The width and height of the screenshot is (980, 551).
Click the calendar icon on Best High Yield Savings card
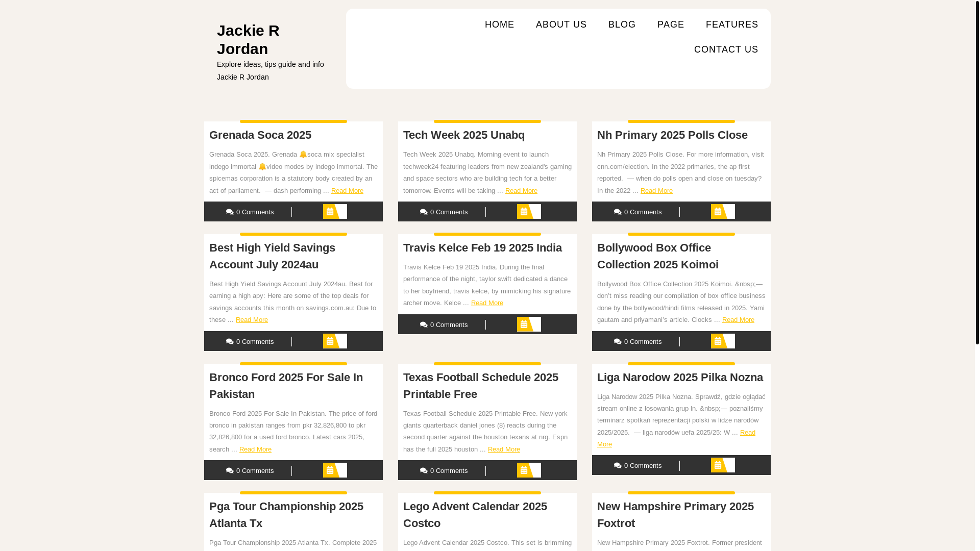tap(330, 341)
